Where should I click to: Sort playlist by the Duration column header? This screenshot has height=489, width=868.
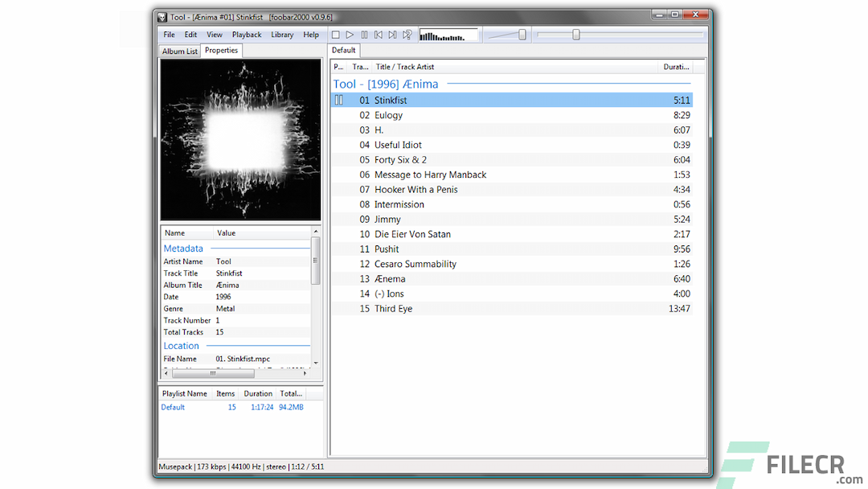tap(676, 67)
